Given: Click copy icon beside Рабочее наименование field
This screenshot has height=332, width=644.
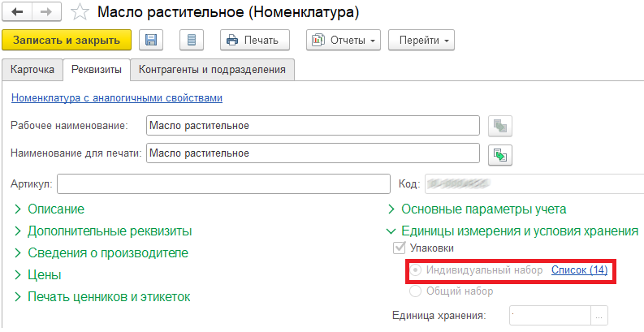Looking at the screenshot, I should pos(500,126).
